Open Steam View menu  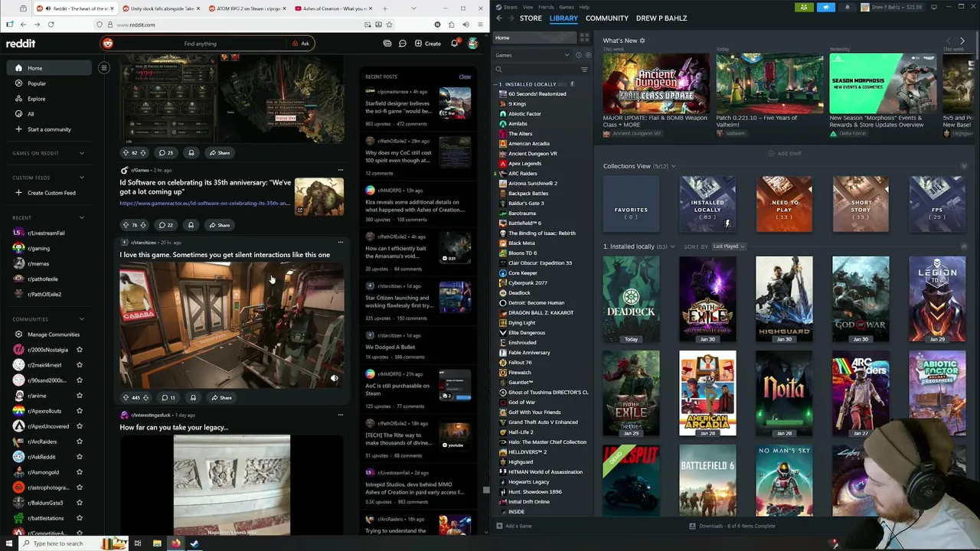click(528, 7)
